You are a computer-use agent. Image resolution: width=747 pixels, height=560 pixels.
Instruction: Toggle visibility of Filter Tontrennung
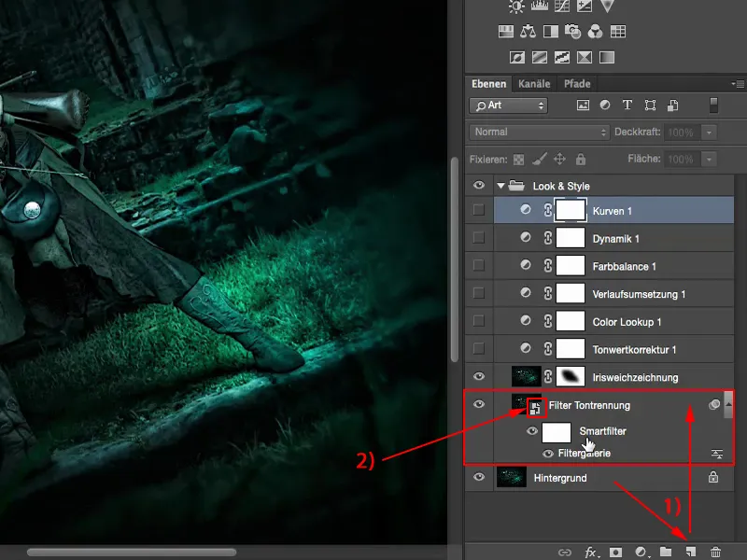pos(479,404)
